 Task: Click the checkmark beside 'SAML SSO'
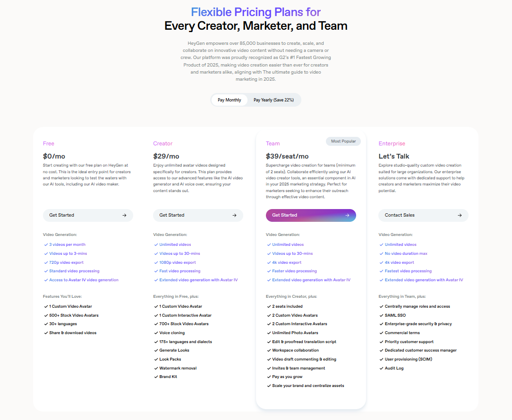pos(381,315)
